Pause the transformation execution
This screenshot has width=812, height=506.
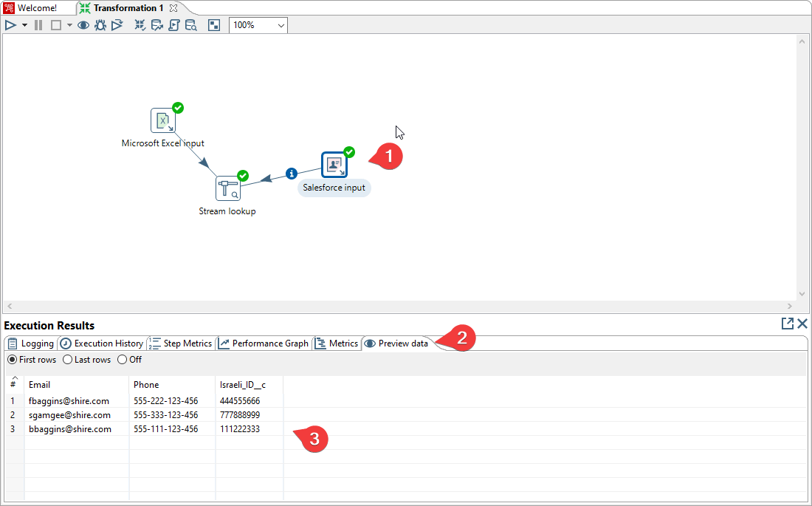pos(38,24)
